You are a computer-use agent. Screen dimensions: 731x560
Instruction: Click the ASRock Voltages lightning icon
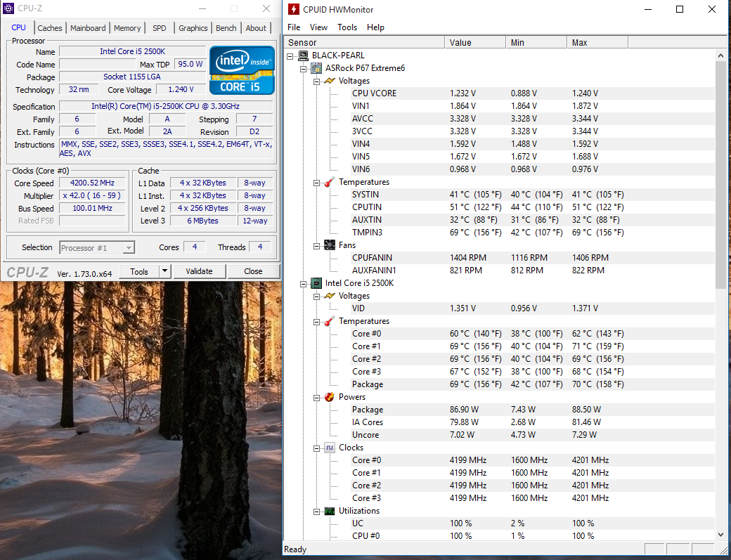tap(330, 81)
